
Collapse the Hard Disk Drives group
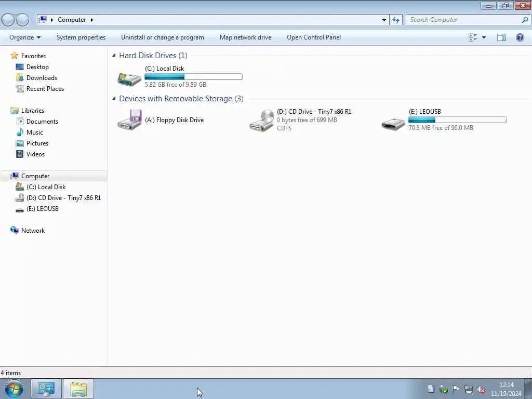pos(114,55)
